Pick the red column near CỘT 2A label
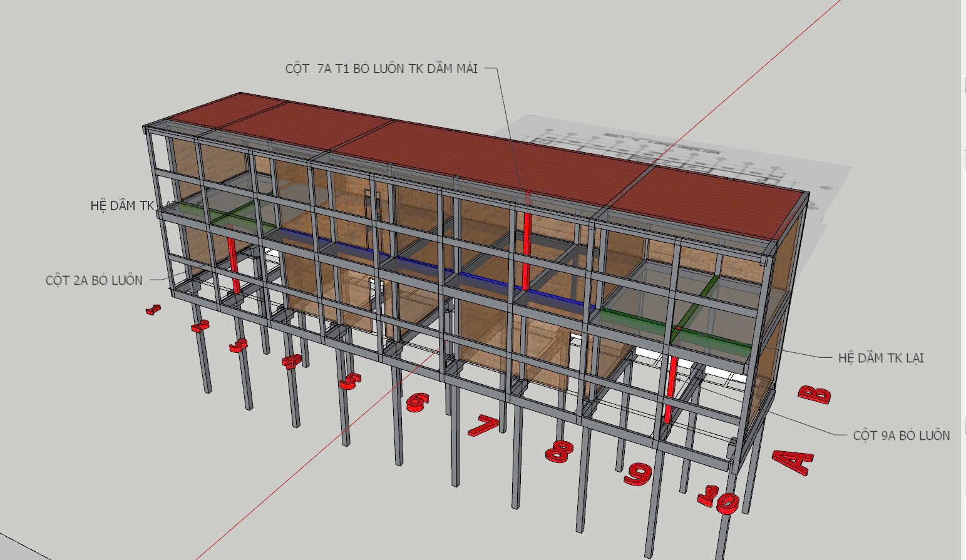This screenshot has height=560, width=966. pos(234,264)
